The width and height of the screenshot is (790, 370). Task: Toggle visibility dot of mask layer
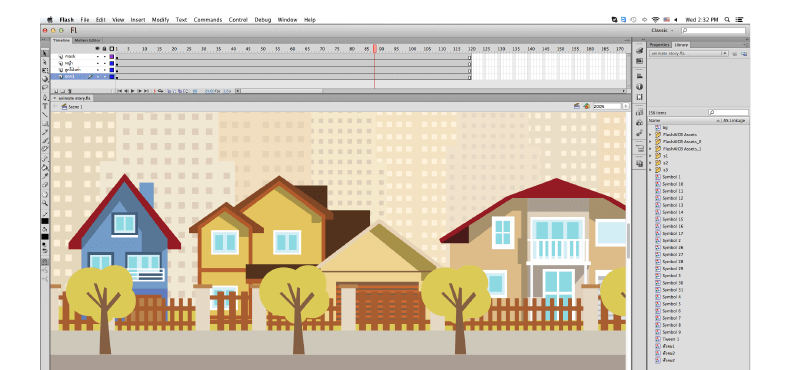pyautogui.click(x=98, y=56)
